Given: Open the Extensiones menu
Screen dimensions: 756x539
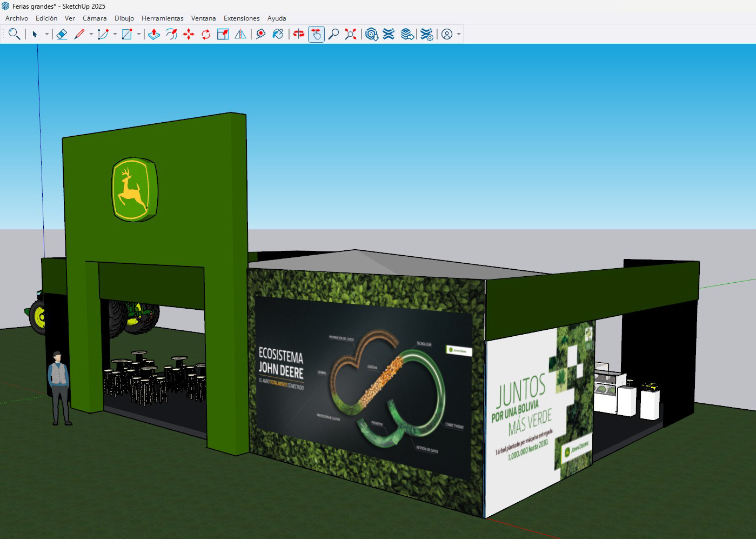Looking at the screenshot, I should [242, 18].
